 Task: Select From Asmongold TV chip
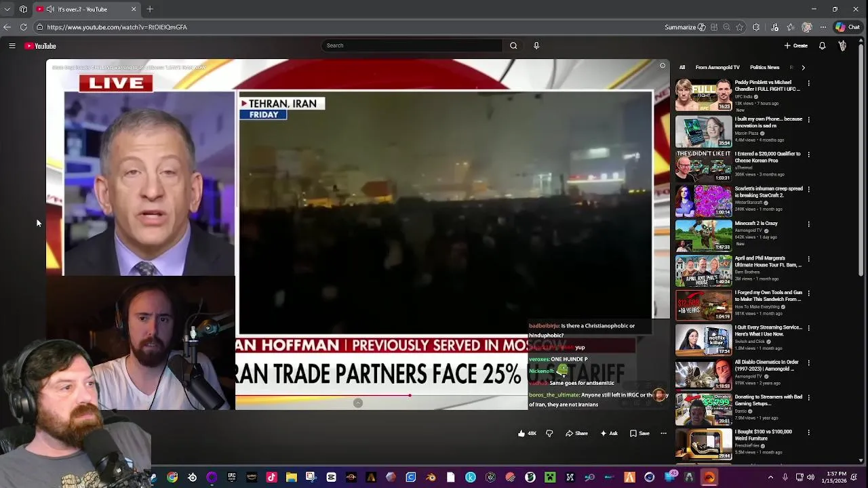coord(717,67)
